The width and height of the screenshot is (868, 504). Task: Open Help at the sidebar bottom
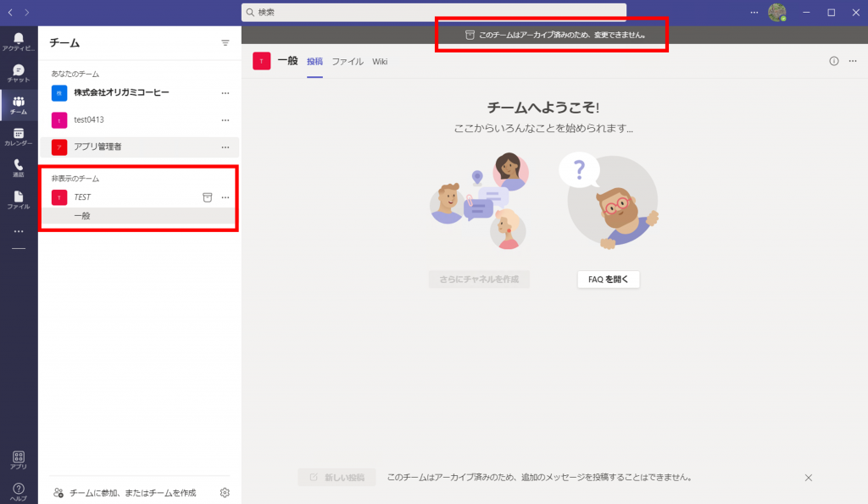point(18,491)
